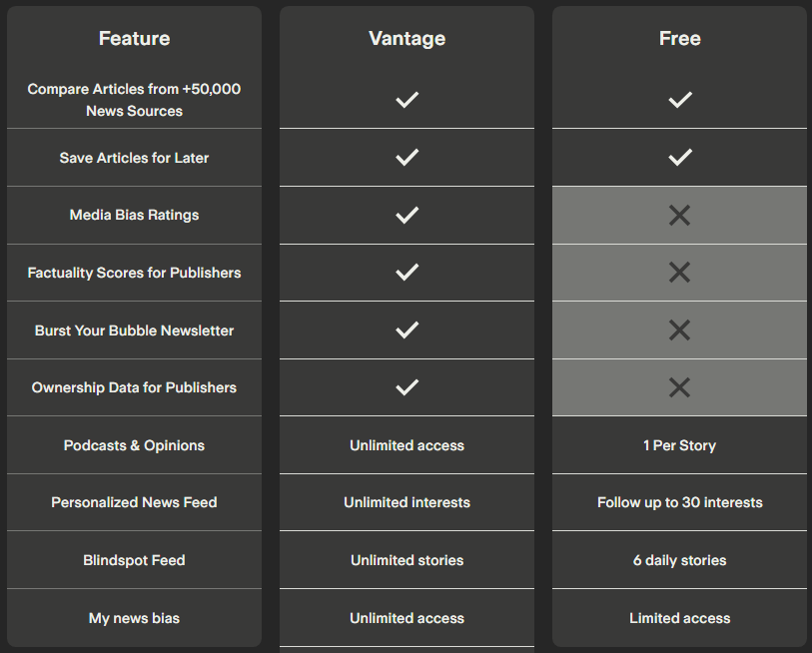Click Free X mark for Ownership Data row

pyautogui.click(x=679, y=387)
